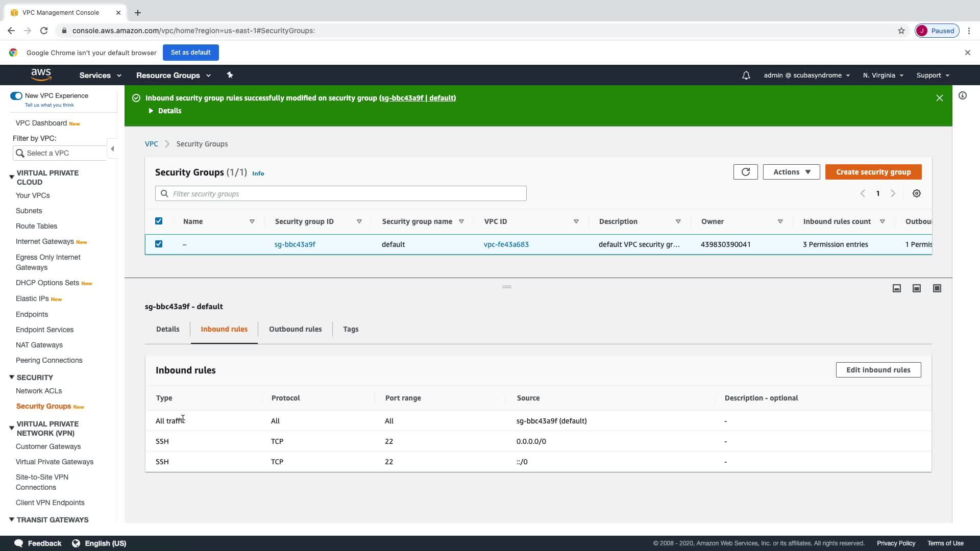This screenshot has height=551, width=980.
Task: Click the refresh security groups icon
Action: click(745, 172)
